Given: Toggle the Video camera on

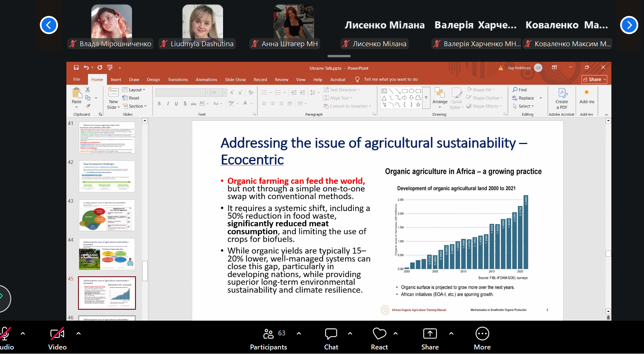Looking at the screenshot, I should point(57,334).
